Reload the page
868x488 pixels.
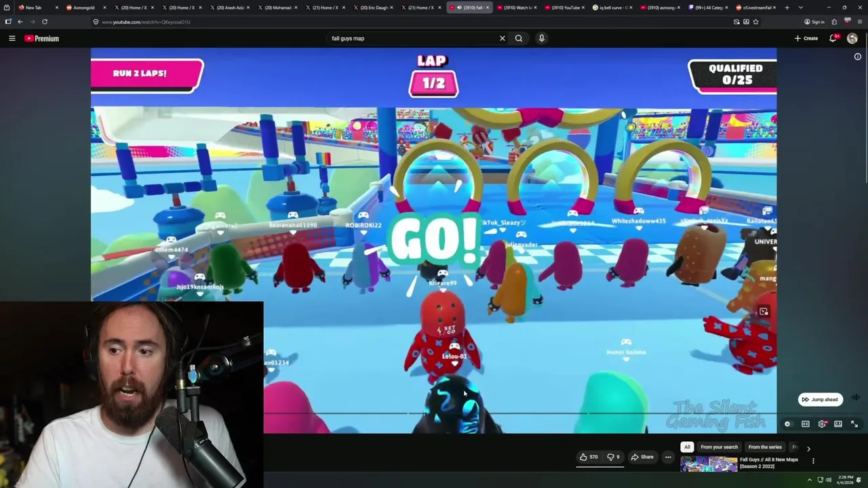(45, 22)
